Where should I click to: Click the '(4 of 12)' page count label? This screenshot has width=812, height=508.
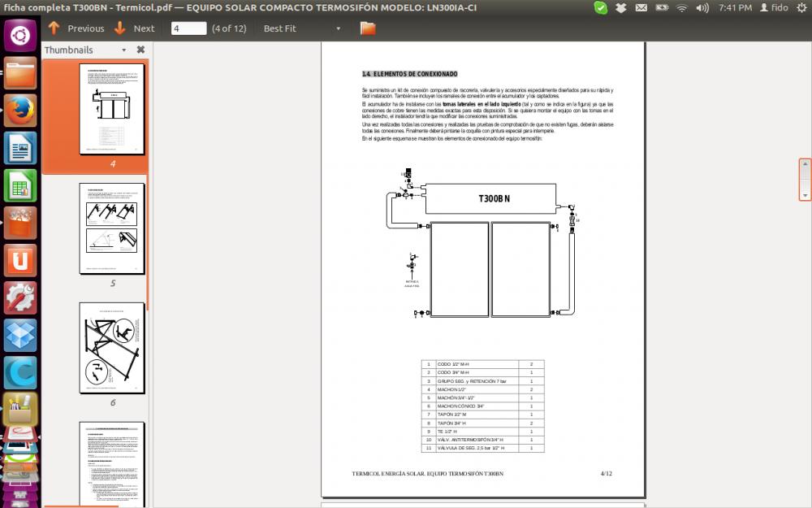(229, 28)
